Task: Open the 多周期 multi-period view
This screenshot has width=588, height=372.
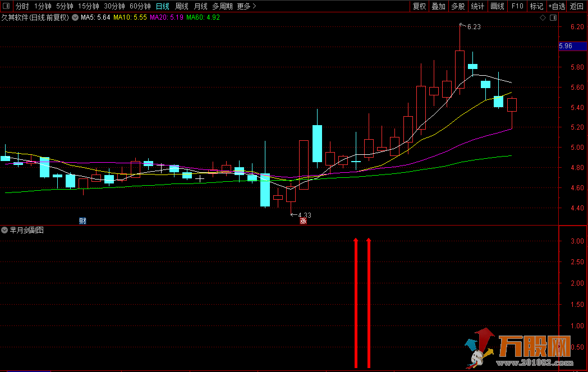Action: pyautogui.click(x=222, y=6)
